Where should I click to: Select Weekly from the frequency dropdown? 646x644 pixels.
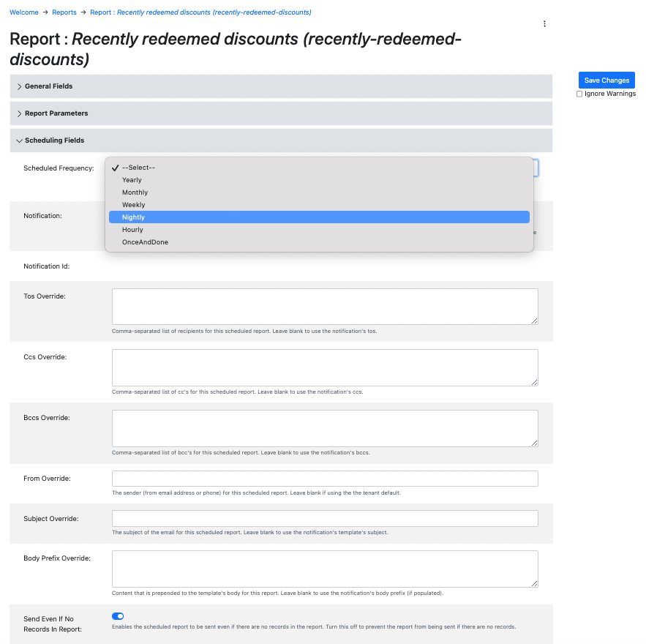319,205
